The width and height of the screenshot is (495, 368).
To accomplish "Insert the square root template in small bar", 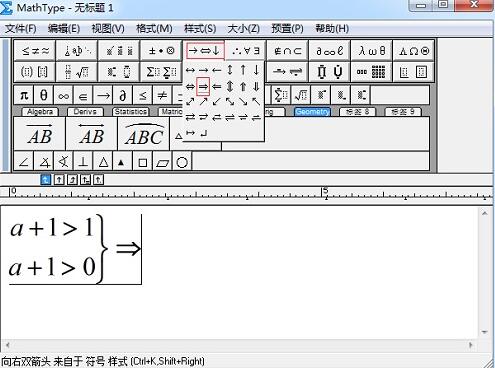I will (301, 96).
